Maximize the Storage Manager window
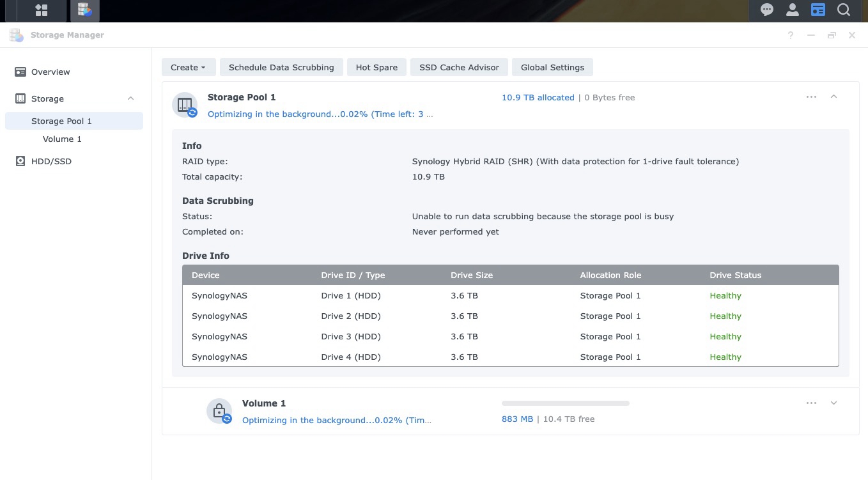 click(832, 35)
